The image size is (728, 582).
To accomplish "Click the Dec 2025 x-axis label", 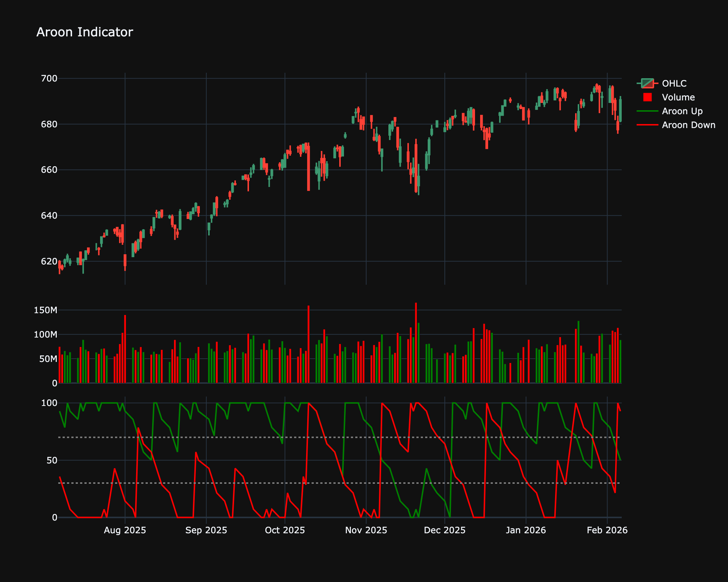I will point(444,530).
